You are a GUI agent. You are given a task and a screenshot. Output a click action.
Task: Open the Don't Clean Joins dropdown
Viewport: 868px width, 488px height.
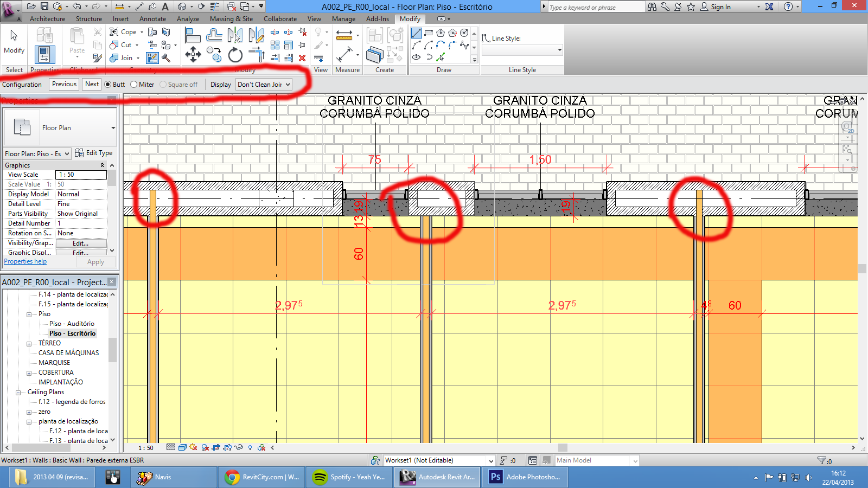[x=286, y=84]
